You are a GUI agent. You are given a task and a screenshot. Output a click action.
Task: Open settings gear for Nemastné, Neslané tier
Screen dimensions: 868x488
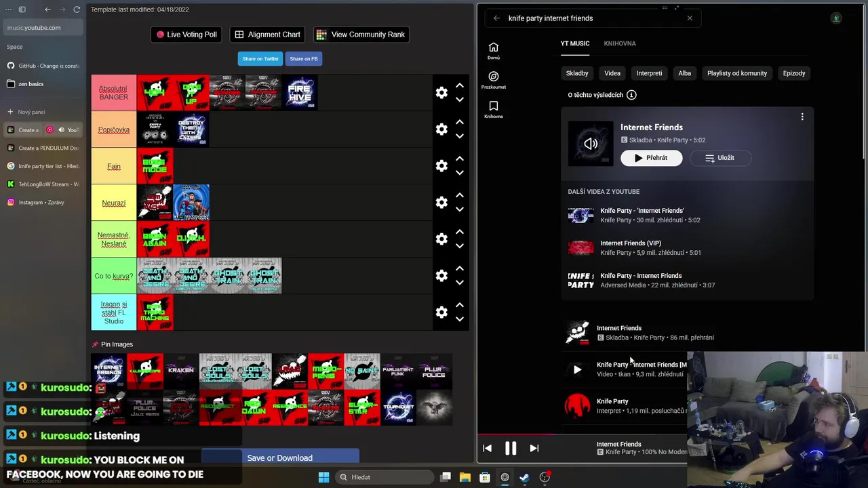(x=441, y=239)
